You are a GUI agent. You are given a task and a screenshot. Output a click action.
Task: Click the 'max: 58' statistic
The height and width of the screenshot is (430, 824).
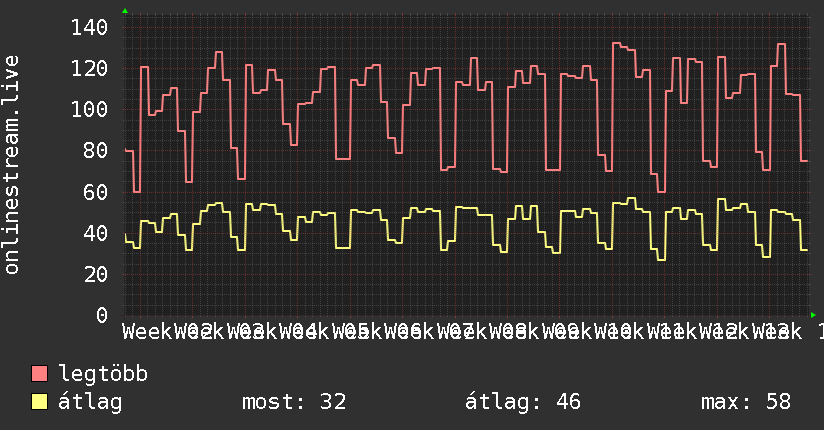pyautogui.click(x=746, y=402)
